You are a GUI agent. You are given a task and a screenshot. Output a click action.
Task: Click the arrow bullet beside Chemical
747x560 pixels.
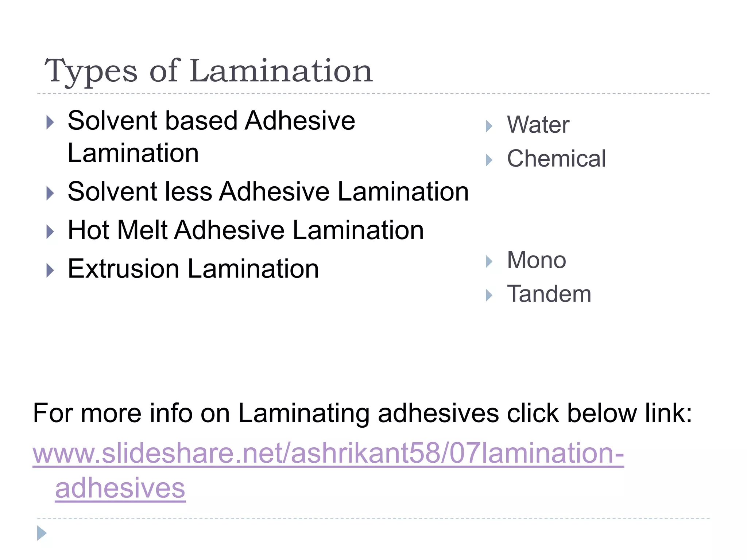point(489,160)
